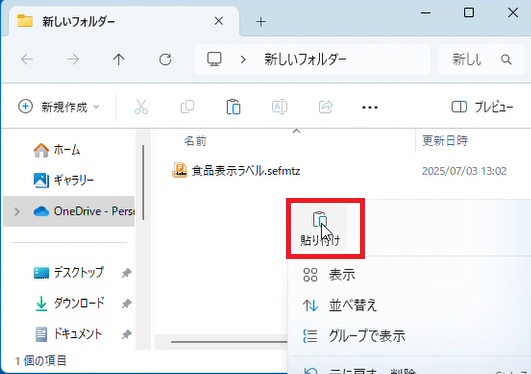Add a new tab with plus button
This screenshot has width=531, height=374.
coord(261,22)
